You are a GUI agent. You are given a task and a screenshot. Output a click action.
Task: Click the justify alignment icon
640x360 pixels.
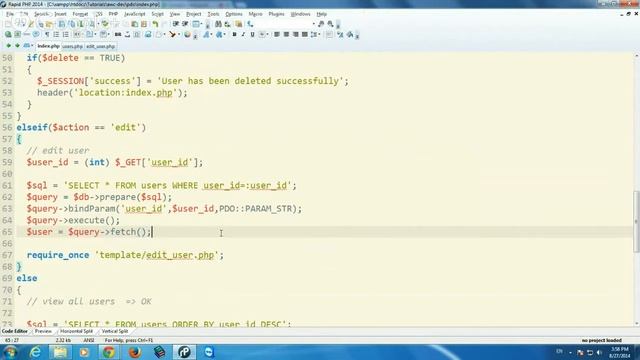coord(304,35)
